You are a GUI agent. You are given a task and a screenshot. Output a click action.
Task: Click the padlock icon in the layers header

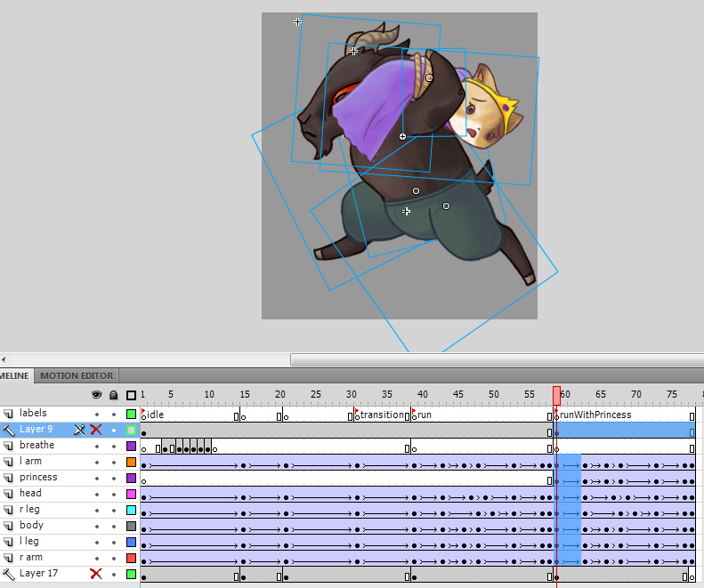(x=114, y=395)
